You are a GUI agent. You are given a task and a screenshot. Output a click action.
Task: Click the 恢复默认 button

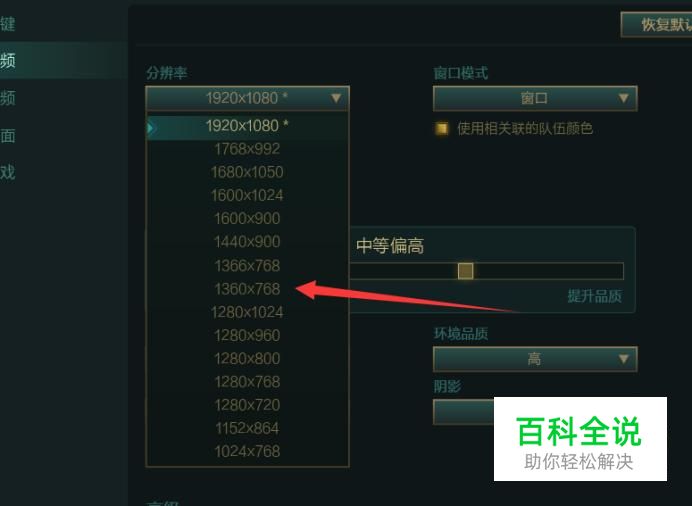657,25
